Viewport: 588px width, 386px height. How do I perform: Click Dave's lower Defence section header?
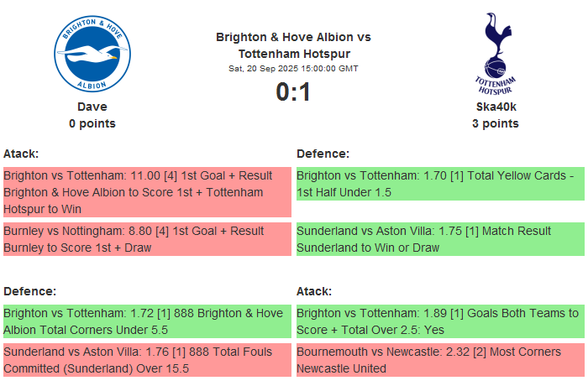point(29,291)
